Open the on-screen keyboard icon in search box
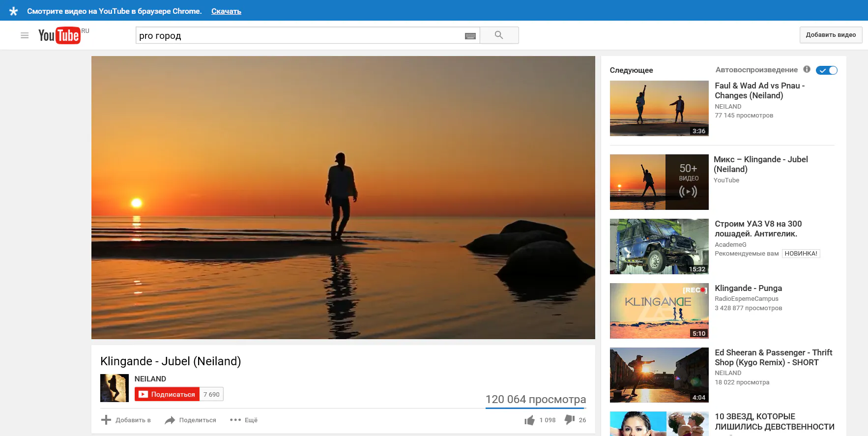 470,36
